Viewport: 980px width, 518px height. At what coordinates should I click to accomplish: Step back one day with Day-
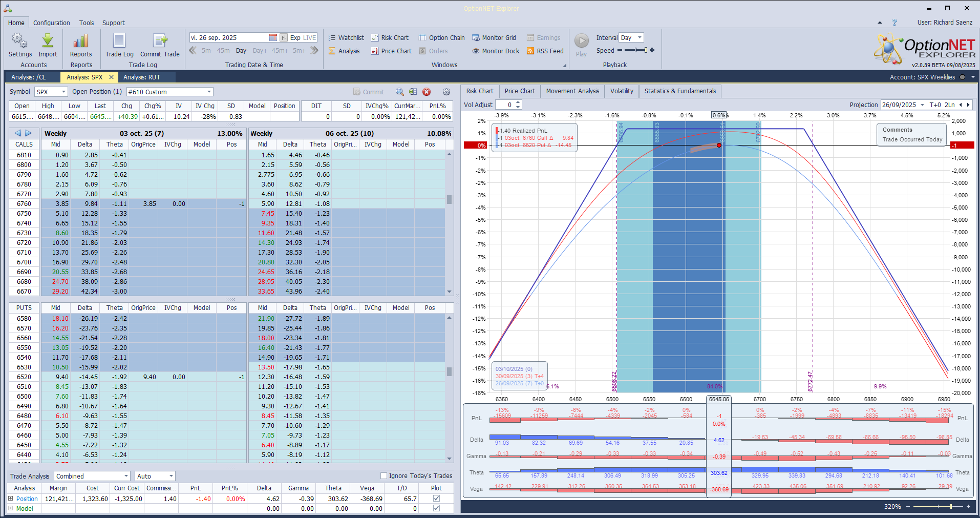pos(242,51)
